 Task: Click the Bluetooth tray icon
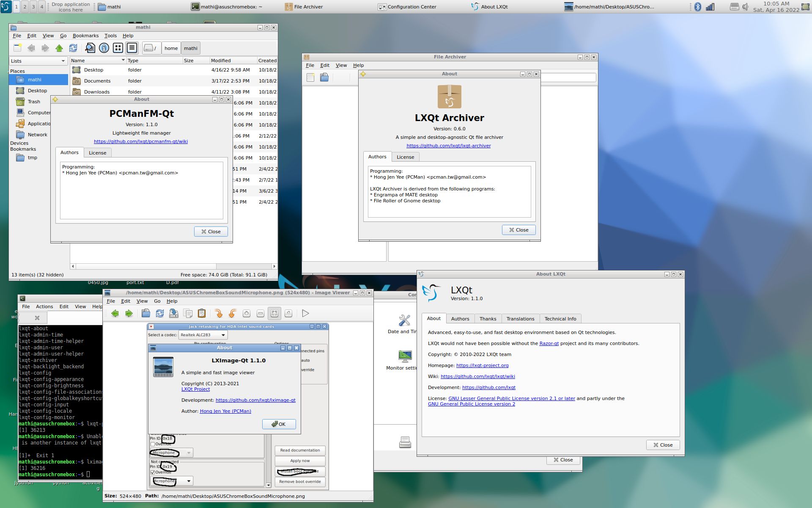698,6
